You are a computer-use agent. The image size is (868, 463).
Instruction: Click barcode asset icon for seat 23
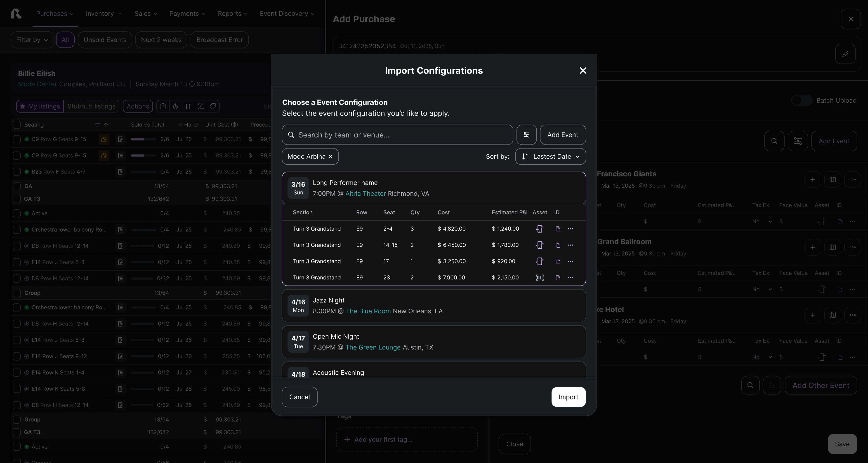pyautogui.click(x=540, y=278)
